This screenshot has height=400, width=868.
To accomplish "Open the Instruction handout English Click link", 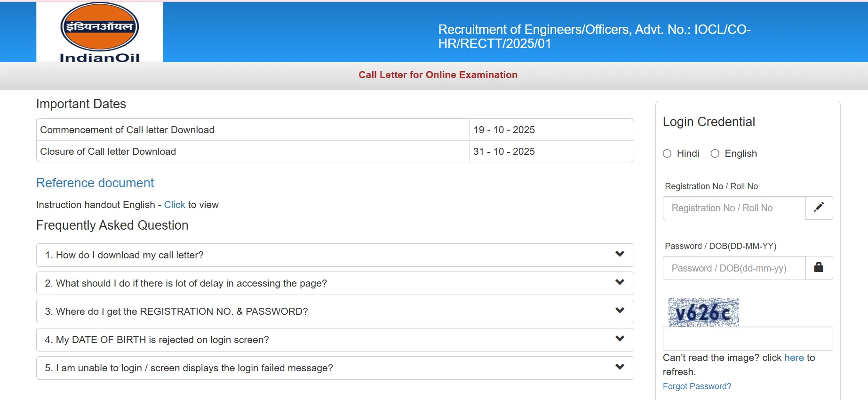I will pyautogui.click(x=175, y=205).
